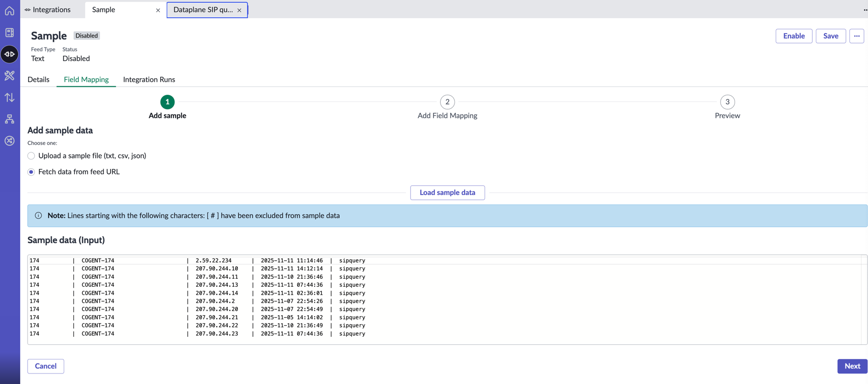868x384 pixels.
Task: Click the Feed Type value Text
Action: click(x=38, y=59)
